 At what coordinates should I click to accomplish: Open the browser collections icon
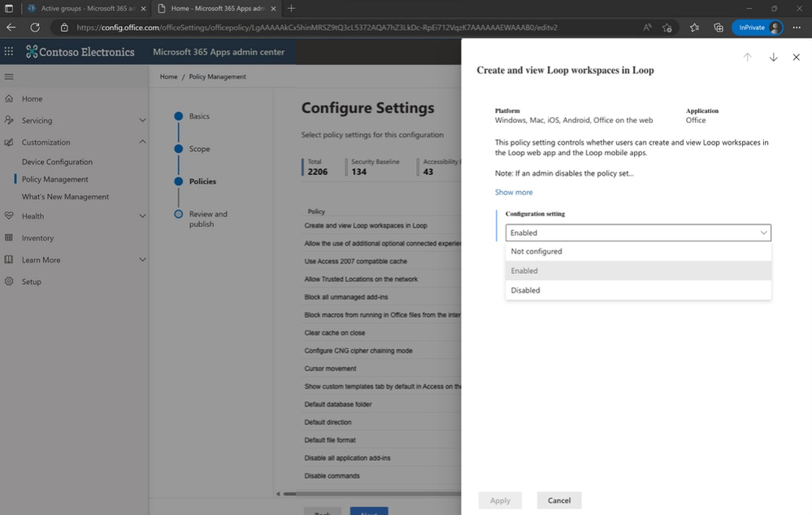click(719, 28)
